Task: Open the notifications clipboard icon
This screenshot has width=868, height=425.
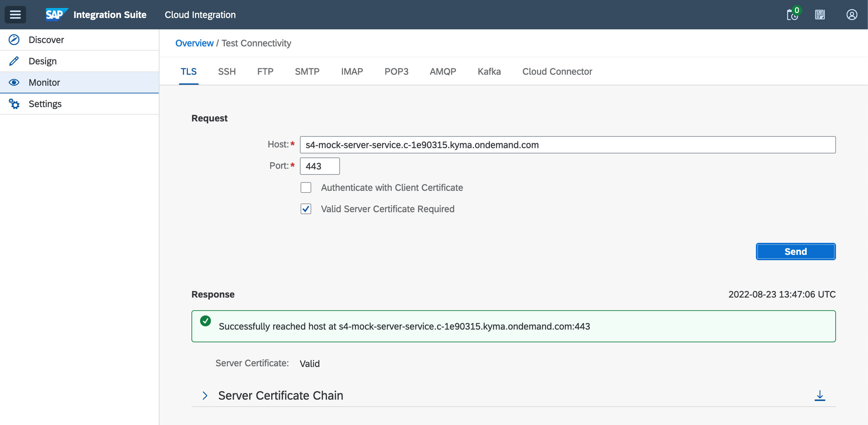Action: tap(792, 15)
